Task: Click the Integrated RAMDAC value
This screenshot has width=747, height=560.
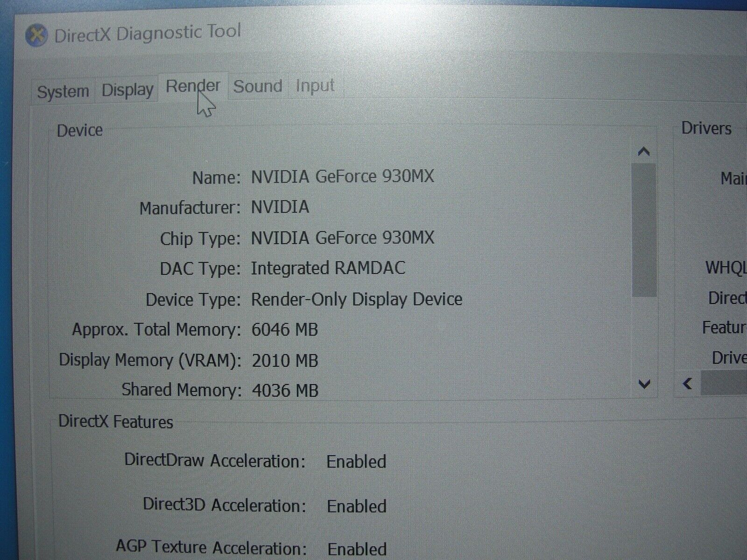Action: 328,268
